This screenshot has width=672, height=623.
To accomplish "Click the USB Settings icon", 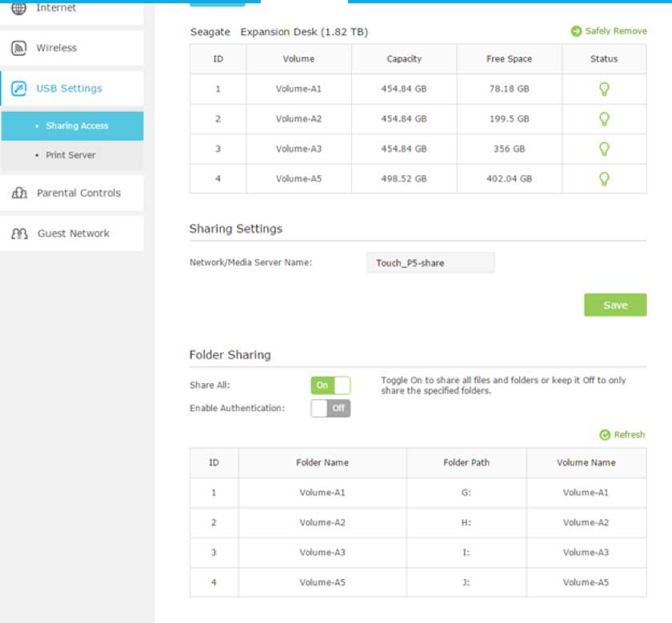I will [x=18, y=89].
